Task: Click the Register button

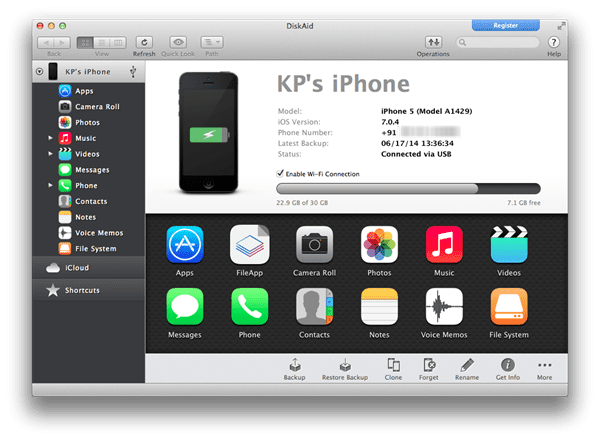Action: click(505, 26)
